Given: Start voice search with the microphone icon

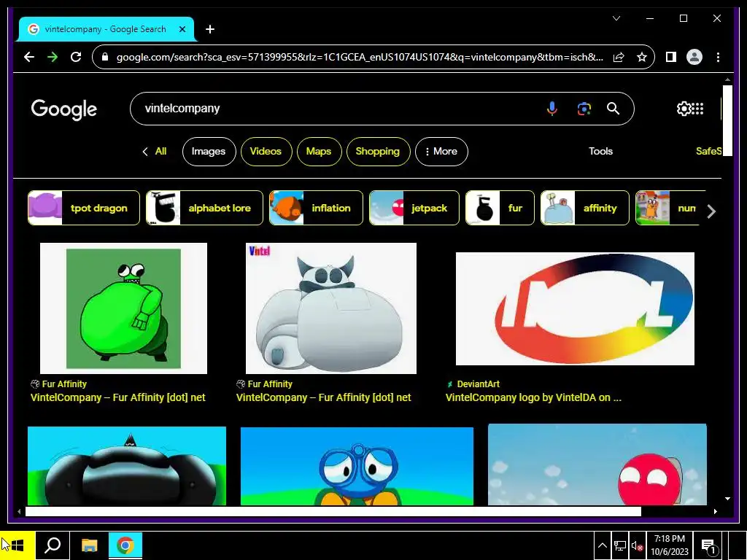Looking at the screenshot, I should click(551, 109).
